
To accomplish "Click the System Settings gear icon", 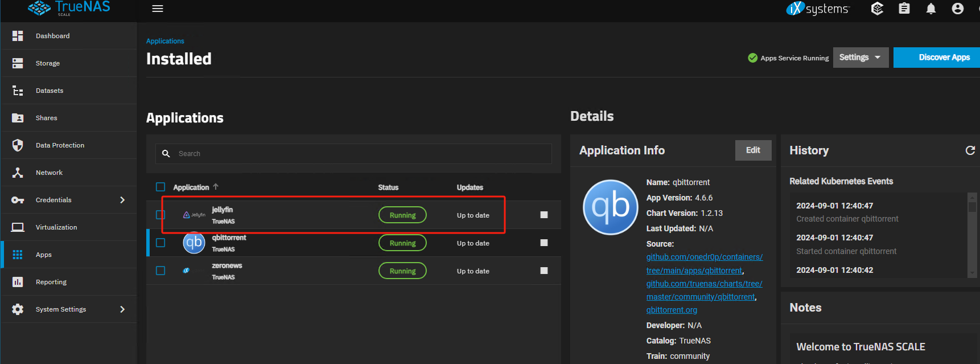I will click(18, 309).
